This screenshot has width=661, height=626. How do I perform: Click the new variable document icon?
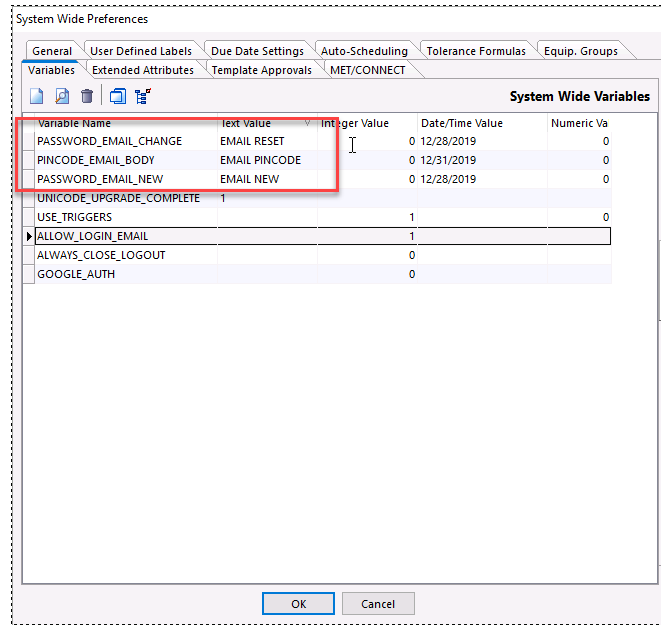tap(37, 96)
